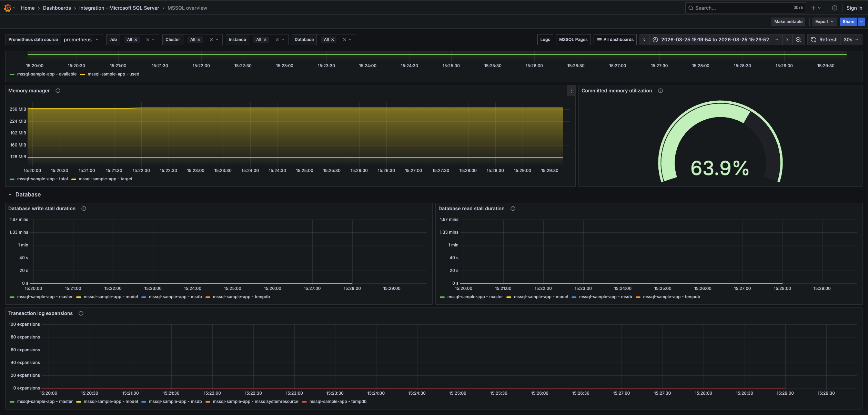Remove the All filter on Job
Image resolution: width=868 pixels, height=415 pixels.
[136, 39]
